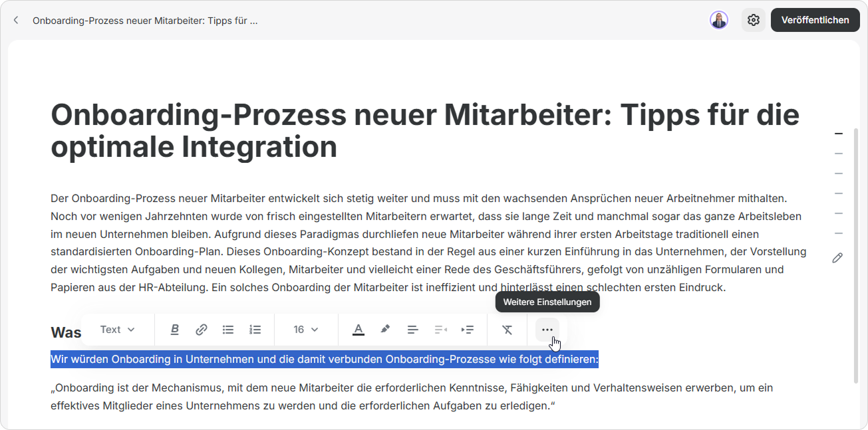Toggle bold formatting

point(175,330)
